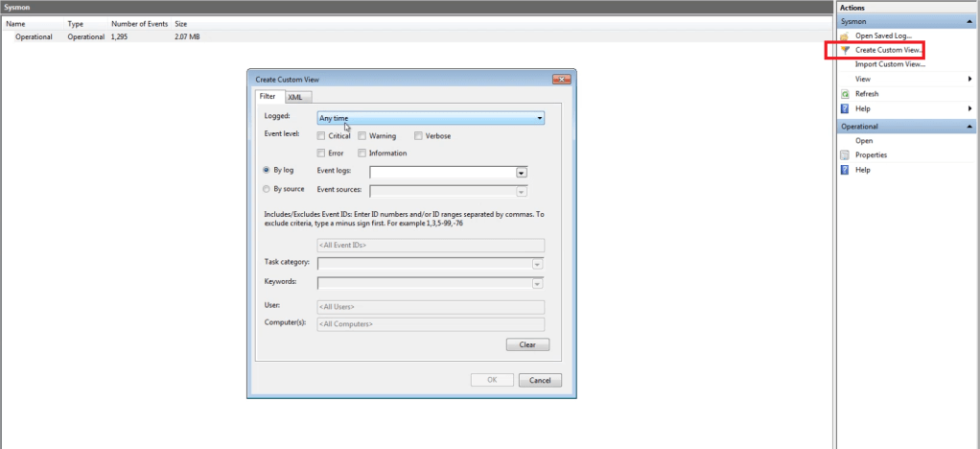Open the View submenu in Actions
The image size is (980, 449).
[x=863, y=80]
